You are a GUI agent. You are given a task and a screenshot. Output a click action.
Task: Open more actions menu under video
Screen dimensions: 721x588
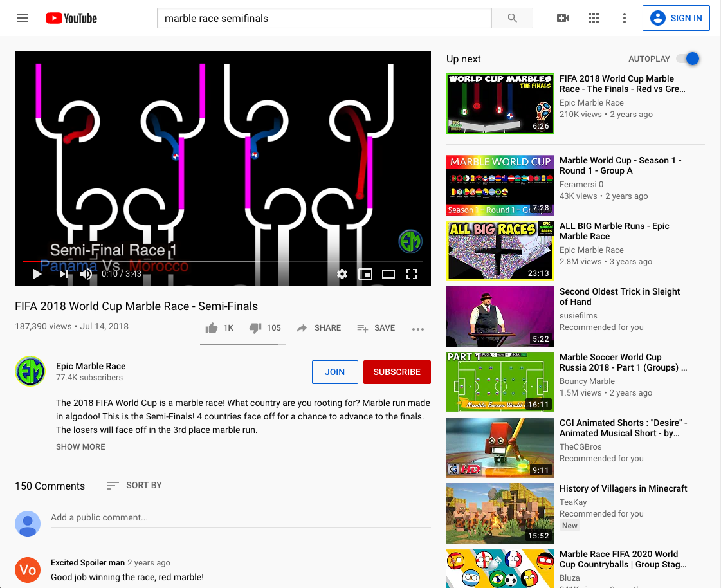[418, 329]
